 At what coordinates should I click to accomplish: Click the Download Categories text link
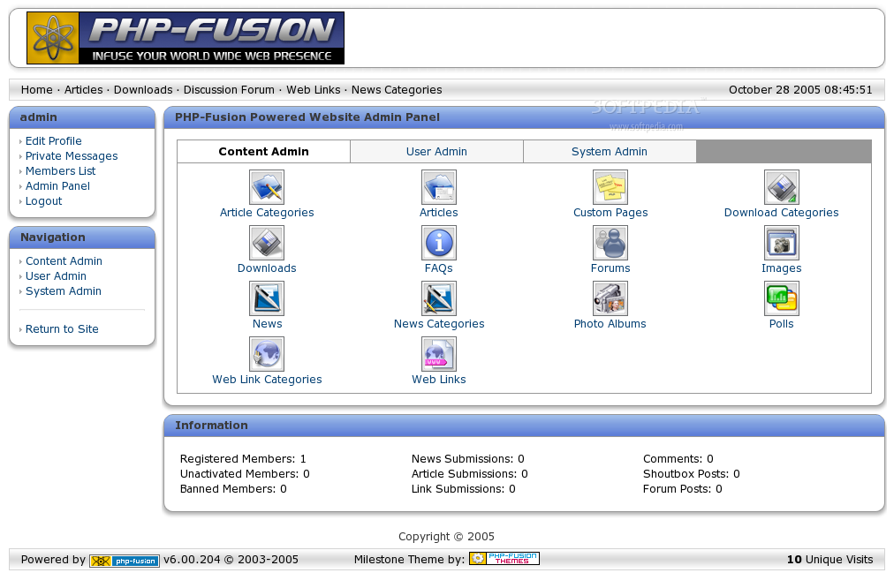[782, 213]
